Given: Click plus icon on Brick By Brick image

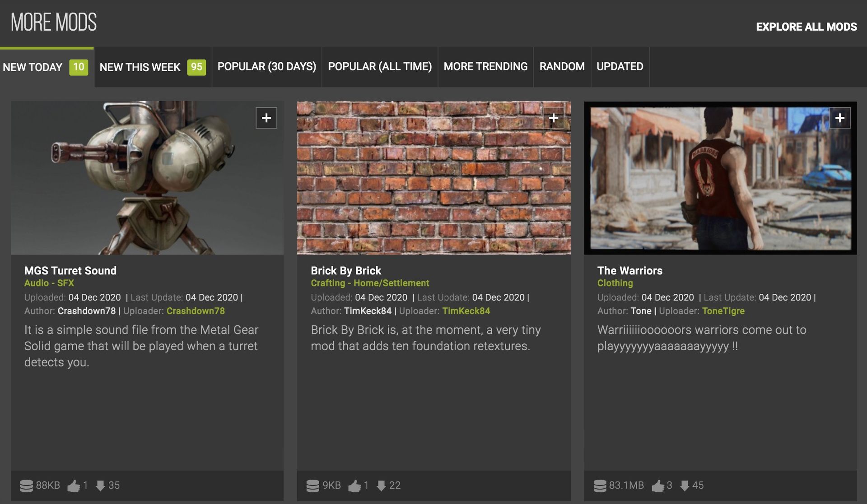Looking at the screenshot, I should click(553, 118).
